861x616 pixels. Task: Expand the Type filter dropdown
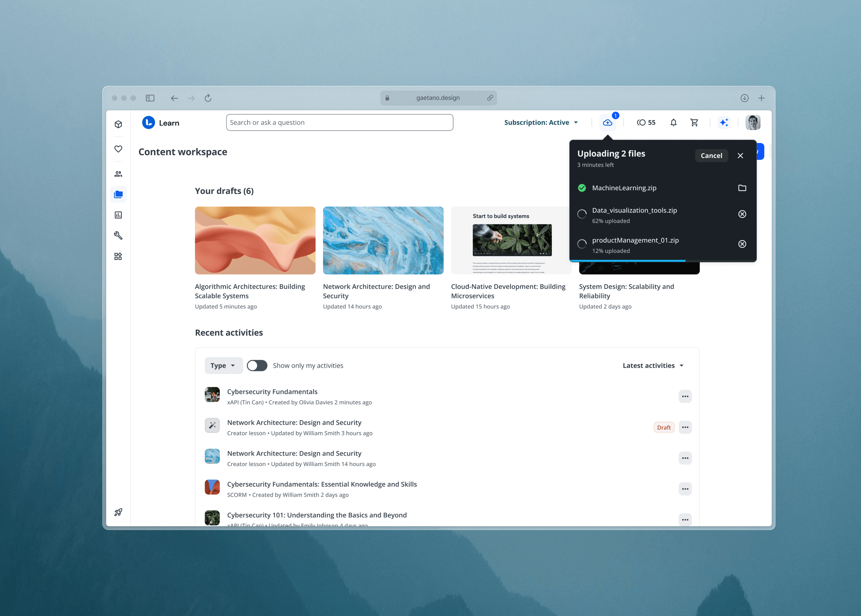click(x=223, y=366)
